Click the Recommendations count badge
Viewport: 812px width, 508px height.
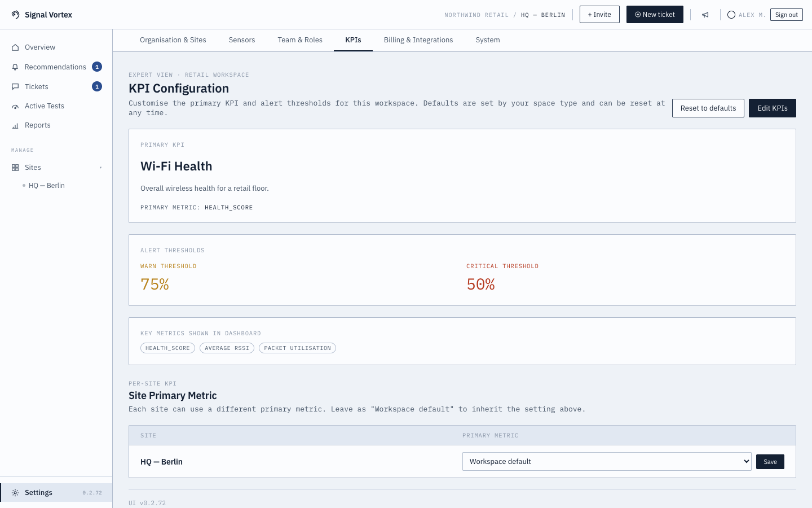tap(97, 67)
